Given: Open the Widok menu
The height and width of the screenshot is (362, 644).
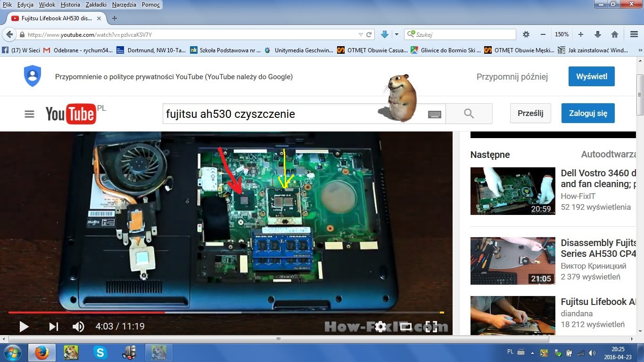Looking at the screenshot, I should click(x=47, y=5).
